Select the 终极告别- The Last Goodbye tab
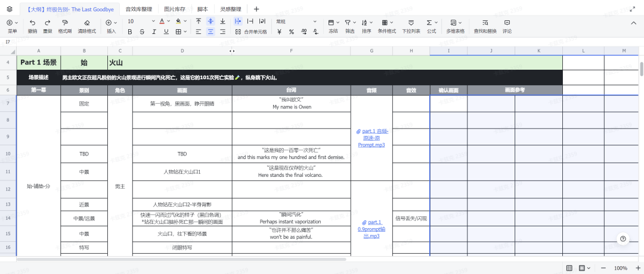Image resolution: width=644 pixels, height=274 pixels. (x=69, y=9)
